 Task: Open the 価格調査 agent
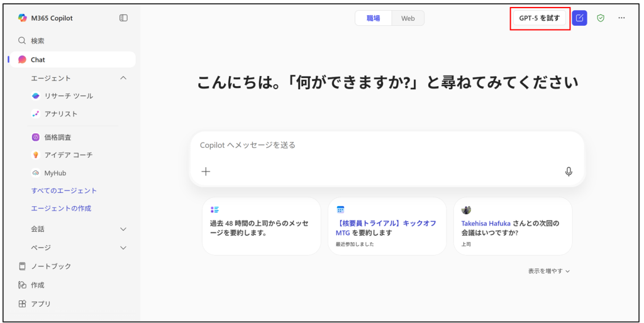pyautogui.click(x=52, y=138)
